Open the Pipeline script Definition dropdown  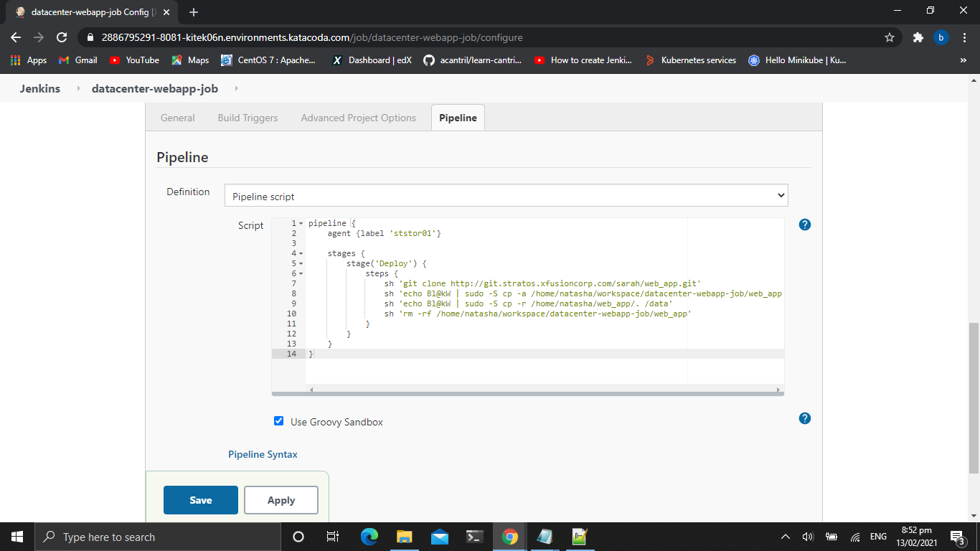click(506, 196)
